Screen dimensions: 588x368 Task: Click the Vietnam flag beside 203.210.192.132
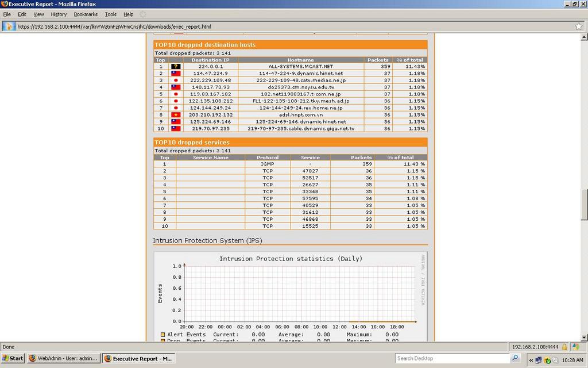pyautogui.click(x=176, y=115)
